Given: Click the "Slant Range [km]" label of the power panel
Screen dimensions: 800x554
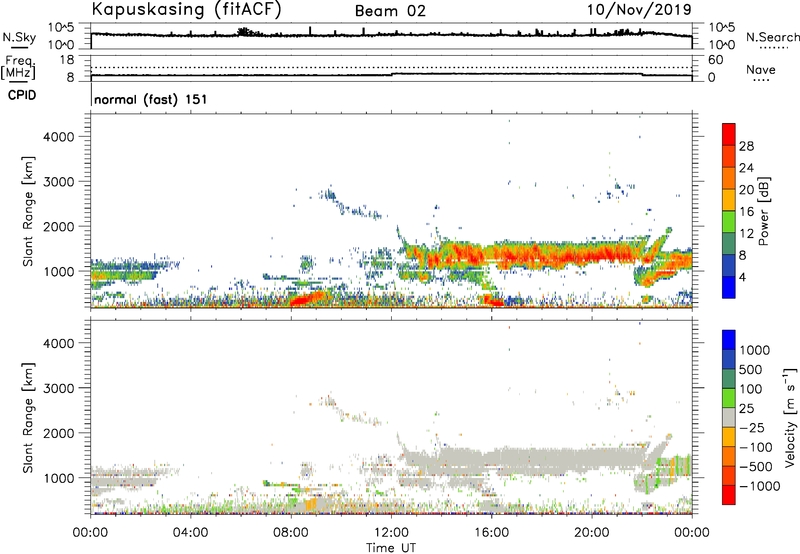Looking at the screenshot, I should 28,211.
